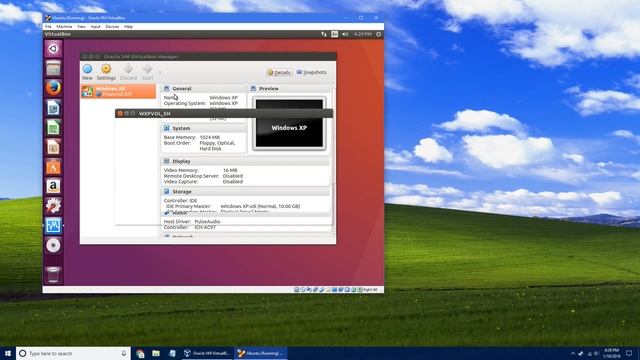Click the System section header

click(x=204, y=128)
